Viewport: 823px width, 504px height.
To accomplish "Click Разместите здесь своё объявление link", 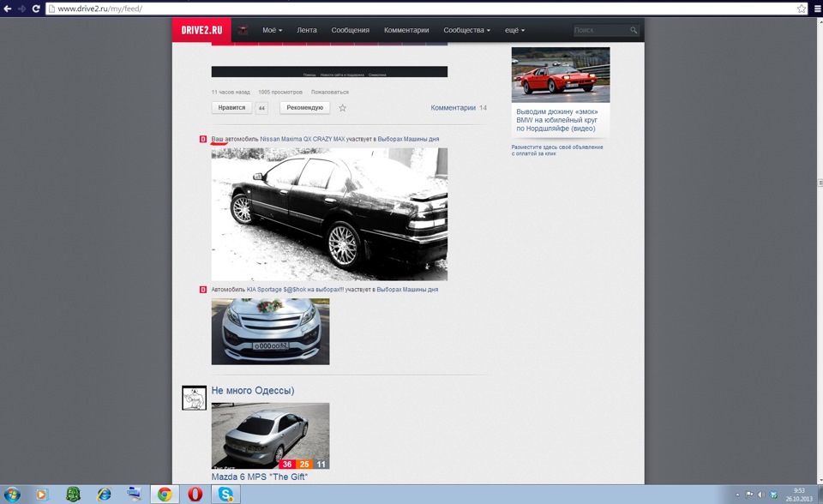I will [557, 150].
